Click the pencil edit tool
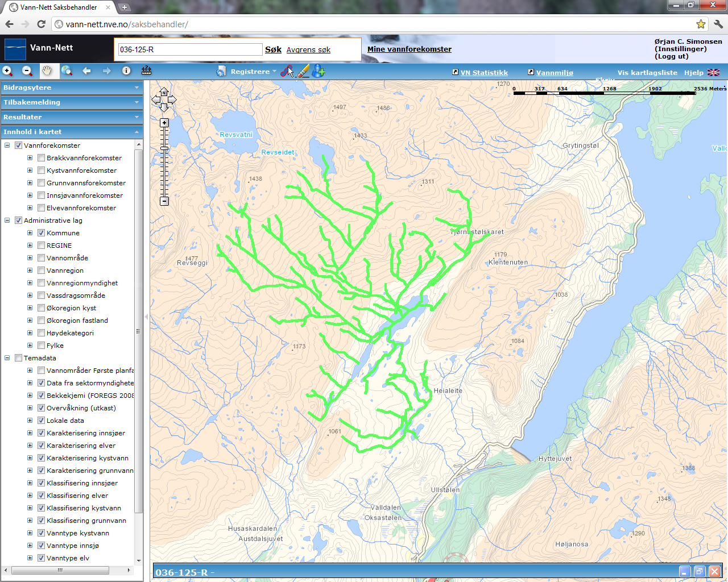728x582 pixels. pyautogui.click(x=304, y=72)
